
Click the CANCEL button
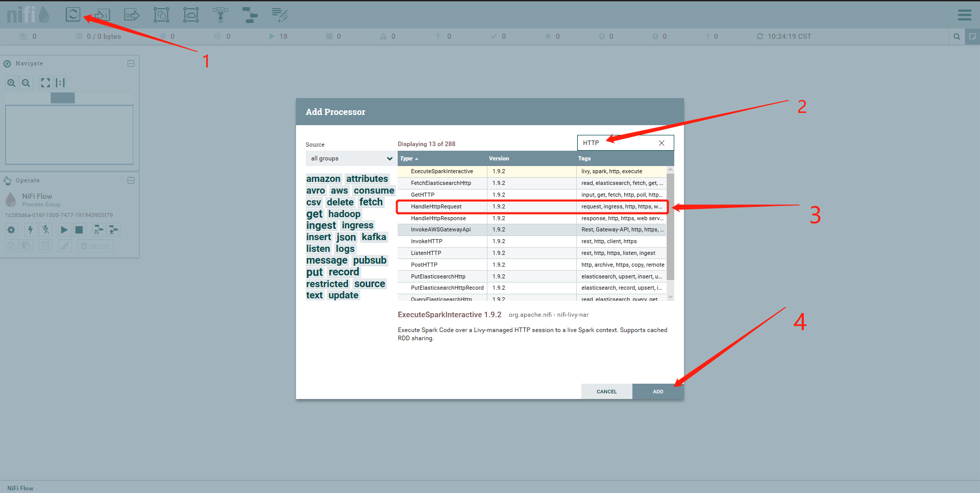pyautogui.click(x=607, y=391)
